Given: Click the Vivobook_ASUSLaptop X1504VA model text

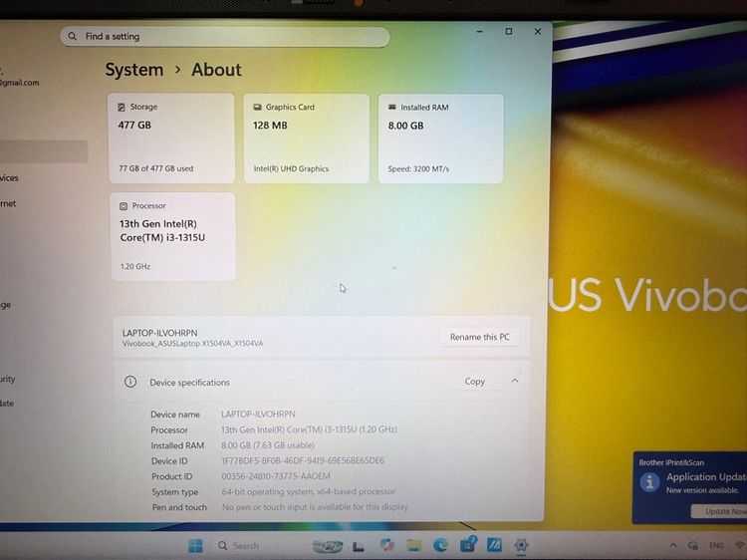Looking at the screenshot, I should coord(192,343).
